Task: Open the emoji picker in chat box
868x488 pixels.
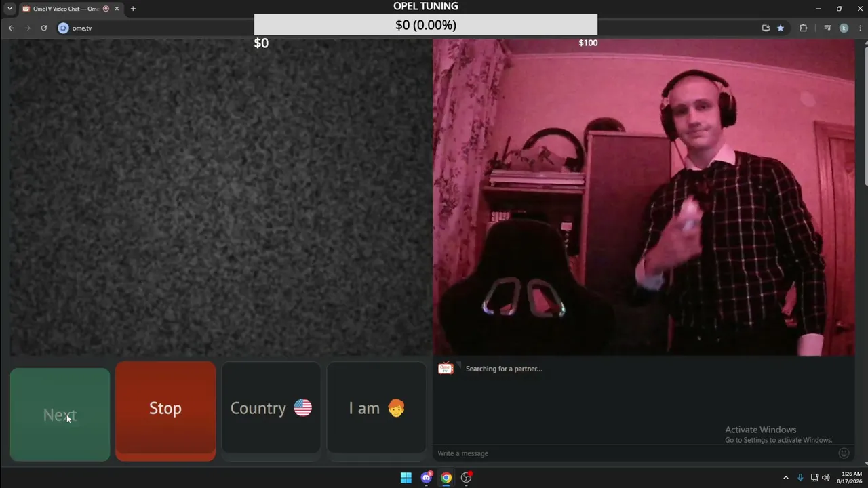Action: pos(844,453)
